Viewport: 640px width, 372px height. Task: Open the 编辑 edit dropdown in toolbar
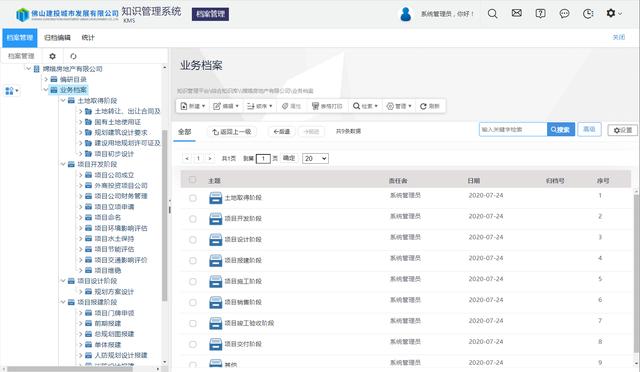pos(226,106)
